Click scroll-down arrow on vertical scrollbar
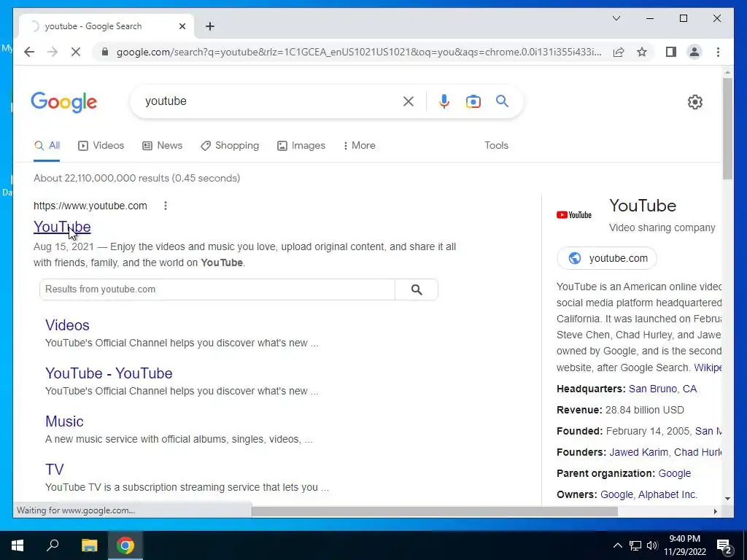The width and height of the screenshot is (747, 560). pos(727,499)
